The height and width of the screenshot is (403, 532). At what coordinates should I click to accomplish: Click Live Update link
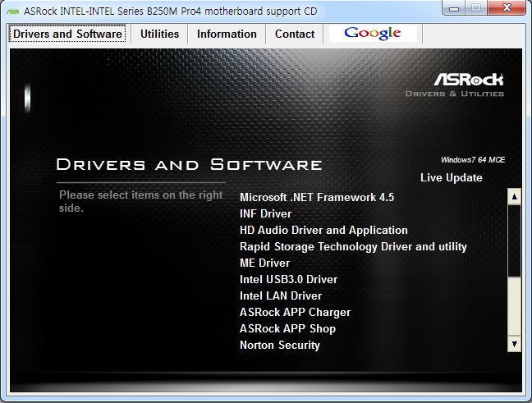(x=452, y=177)
